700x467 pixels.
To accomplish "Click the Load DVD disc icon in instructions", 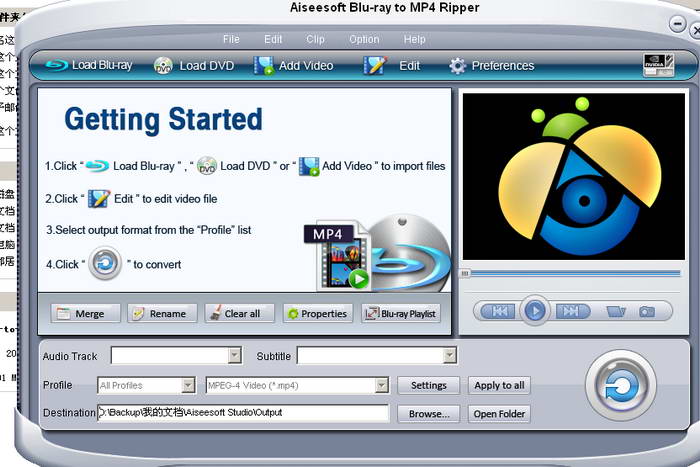I will point(207,166).
